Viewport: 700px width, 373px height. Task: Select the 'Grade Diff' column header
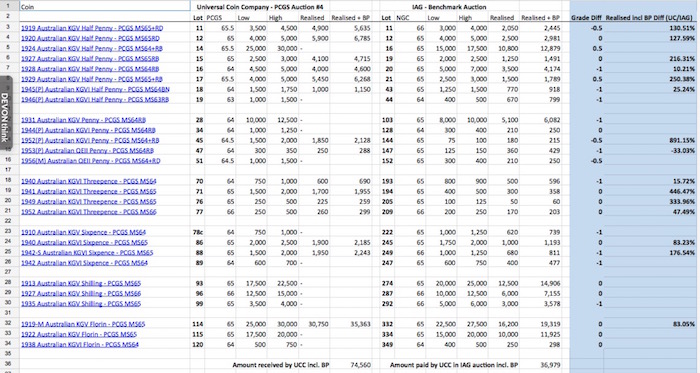pyautogui.click(x=587, y=18)
